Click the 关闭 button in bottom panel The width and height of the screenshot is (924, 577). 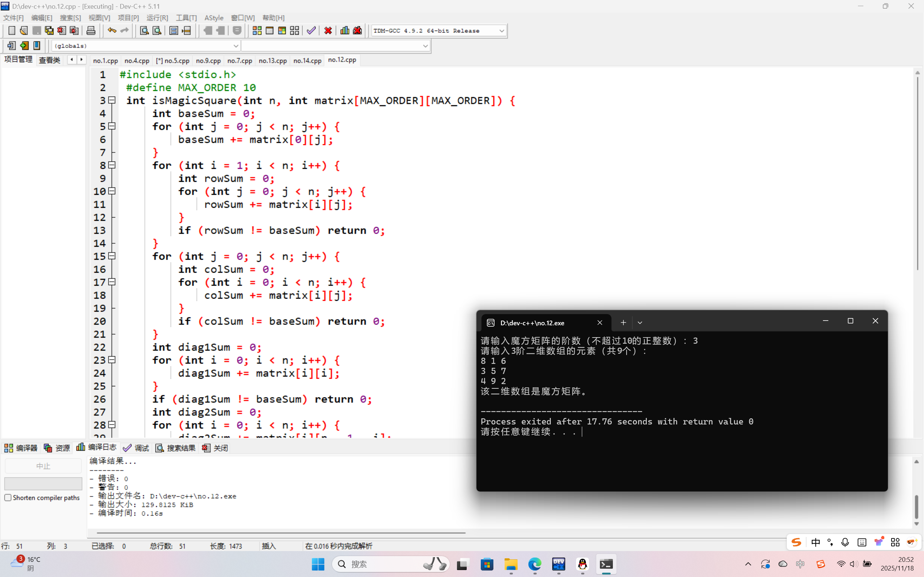(215, 448)
